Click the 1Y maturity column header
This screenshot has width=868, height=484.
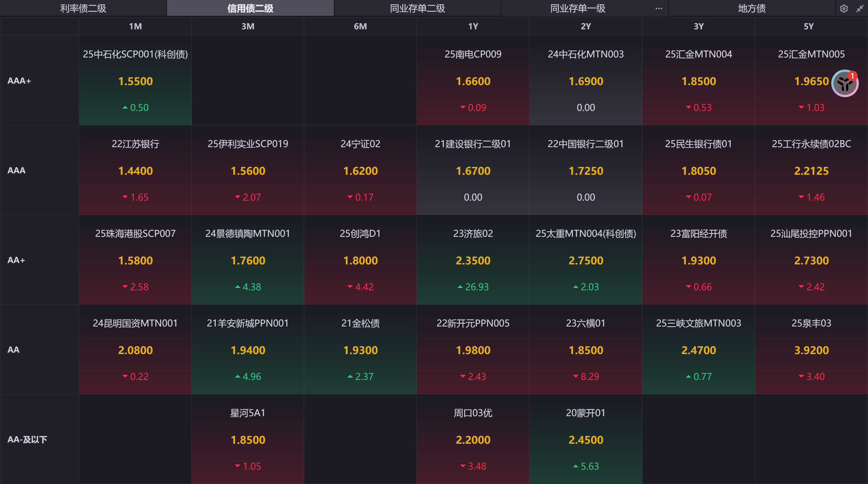(x=473, y=26)
